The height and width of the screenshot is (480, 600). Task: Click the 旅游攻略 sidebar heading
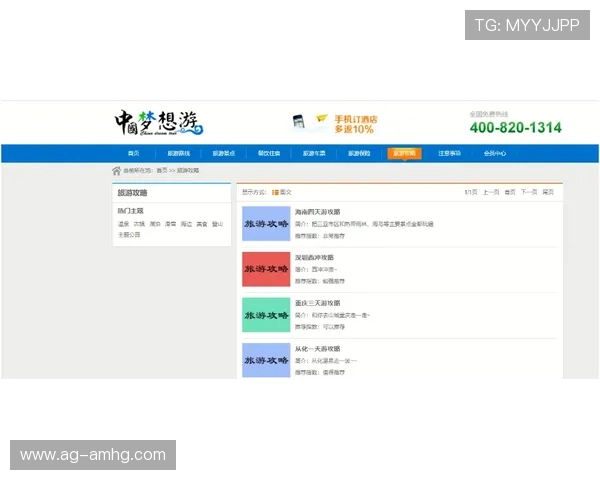132,193
